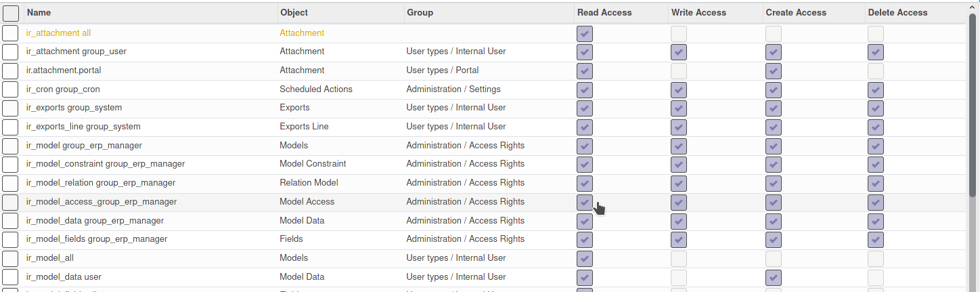Uncheck Read Access for ir_model_access_group_erp_manager
Screen dimensions: 980x292
[x=585, y=202]
